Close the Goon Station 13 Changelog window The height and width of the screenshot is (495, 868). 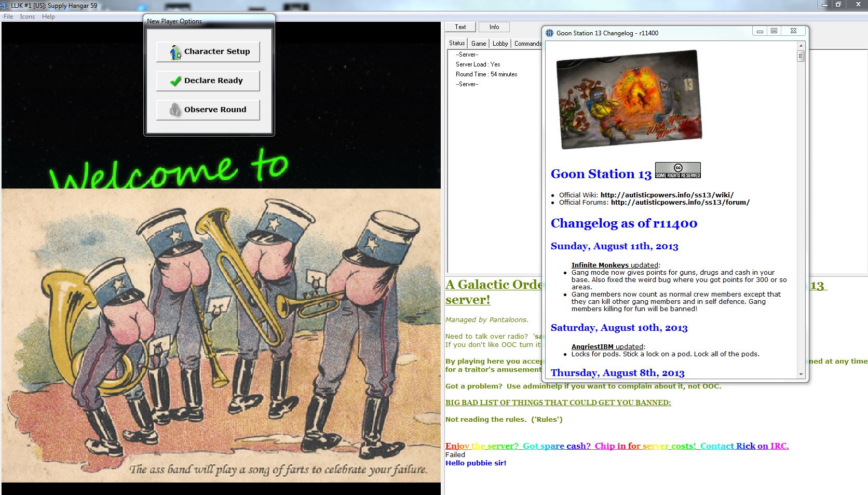pos(793,31)
